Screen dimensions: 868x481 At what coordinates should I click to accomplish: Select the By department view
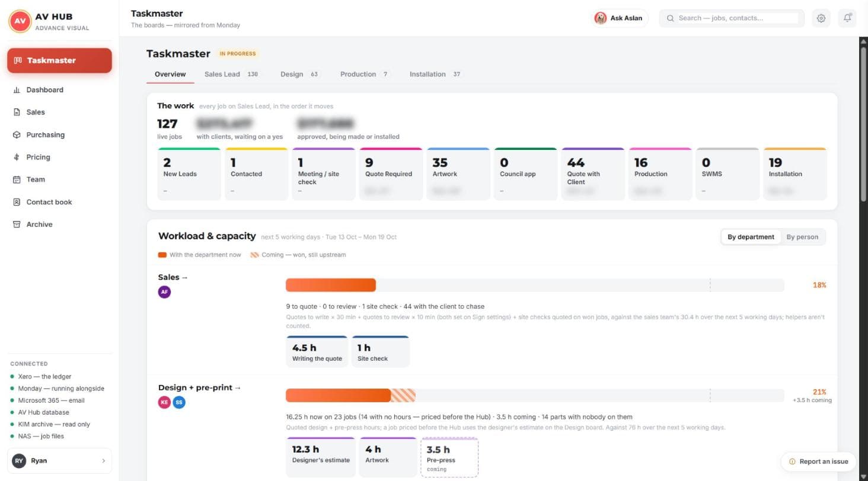(x=751, y=237)
